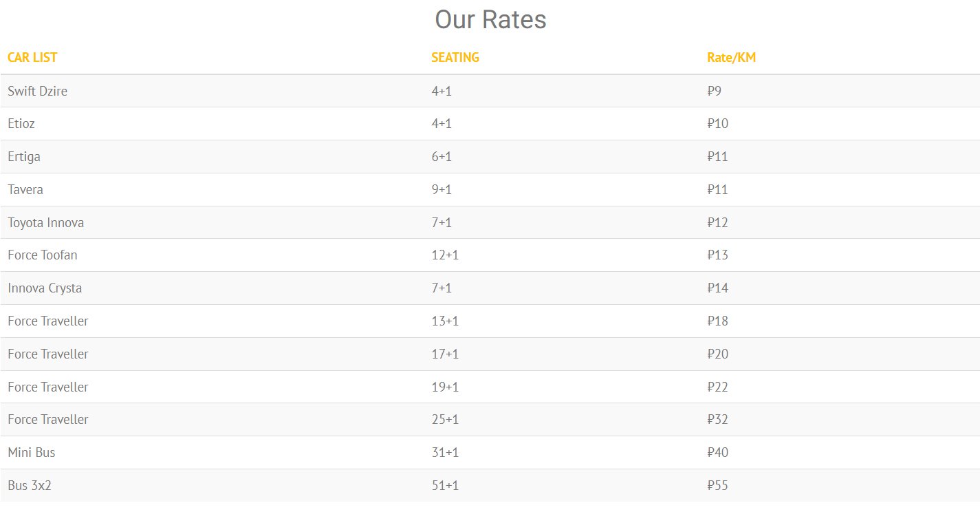This screenshot has height=512, width=980.
Task: Click the Tavera car name
Action: point(25,190)
